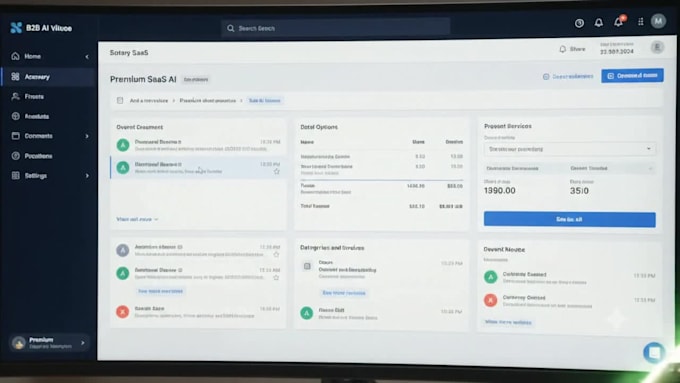
Task: Click green A avatar in the bottom-right activity card
Action: coord(490,277)
